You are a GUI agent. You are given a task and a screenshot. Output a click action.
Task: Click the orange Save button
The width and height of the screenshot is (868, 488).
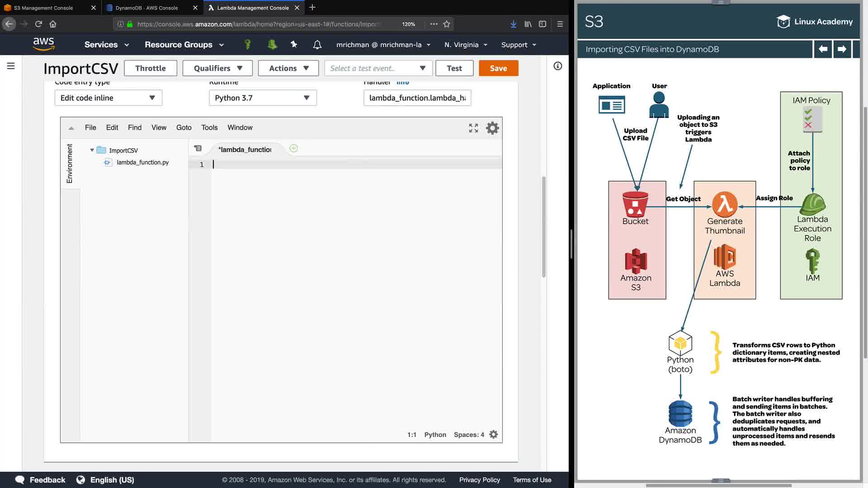click(x=498, y=68)
